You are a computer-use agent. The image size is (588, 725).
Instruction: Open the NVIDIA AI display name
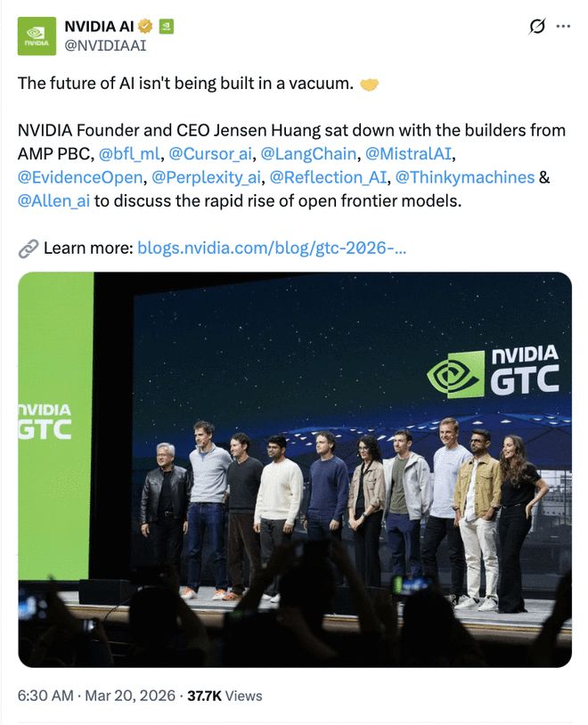[99, 27]
